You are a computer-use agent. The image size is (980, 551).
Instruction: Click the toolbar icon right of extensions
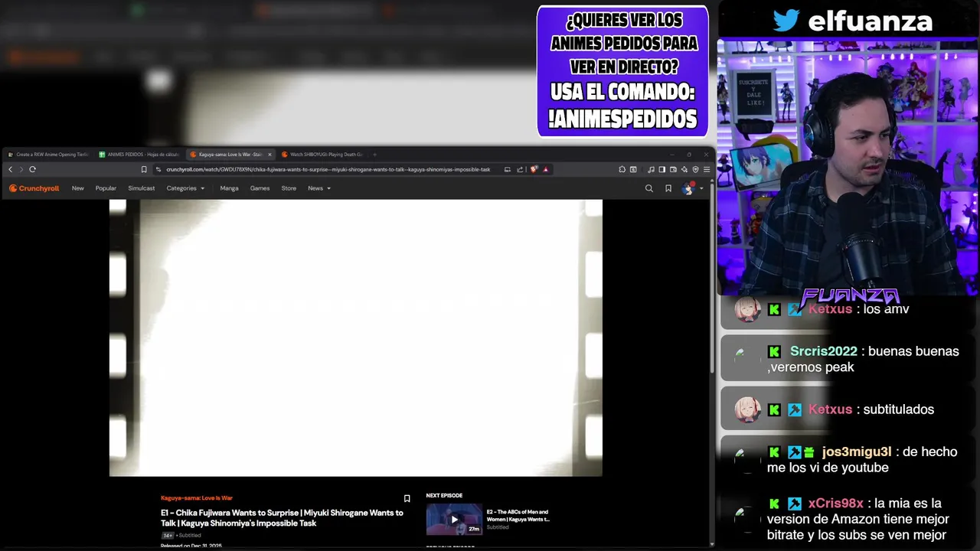pyautogui.click(x=633, y=169)
